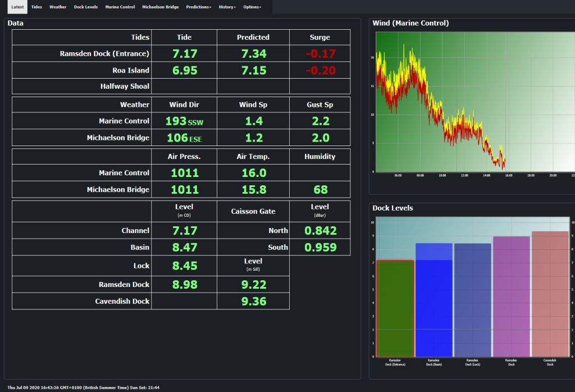Switch to the Tides tab

pyautogui.click(x=36, y=7)
